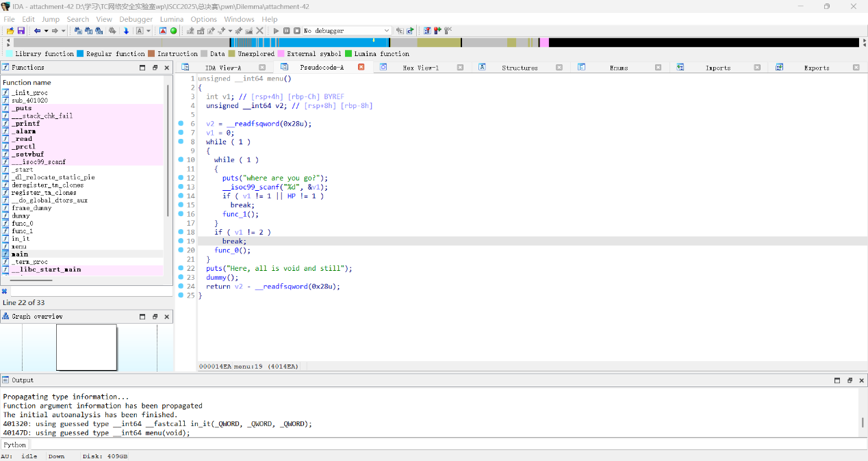The width and height of the screenshot is (868, 461).
Task: Click the Graph overview thumbnail
Action: [86, 347]
